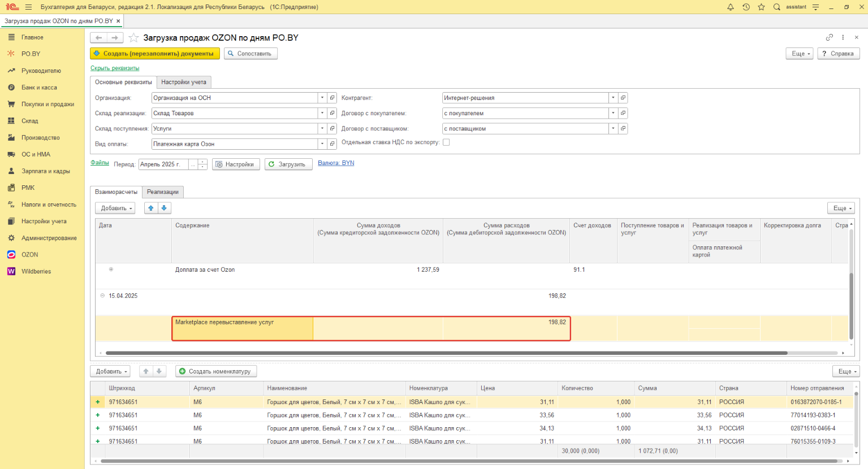Open Настройки button near period
The image size is (868, 469).
pyautogui.click(x=236, y=164)
